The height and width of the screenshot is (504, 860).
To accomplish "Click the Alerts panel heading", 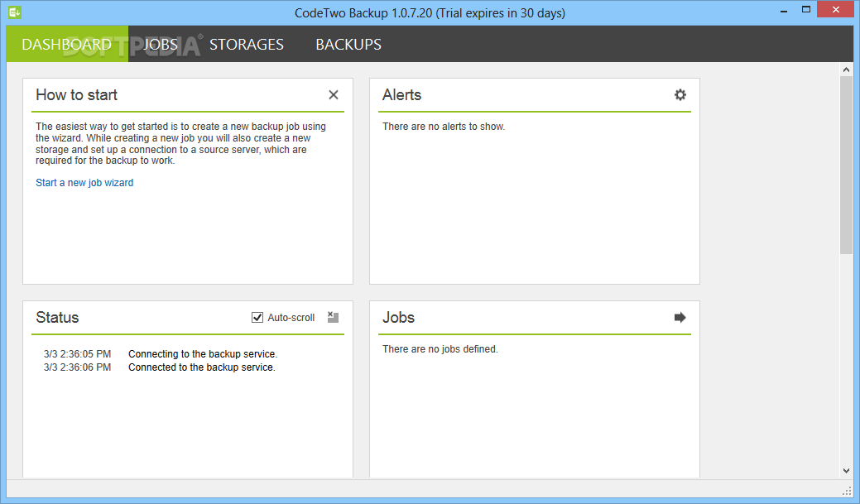I will pyautogui.click(x=401, y=95).
